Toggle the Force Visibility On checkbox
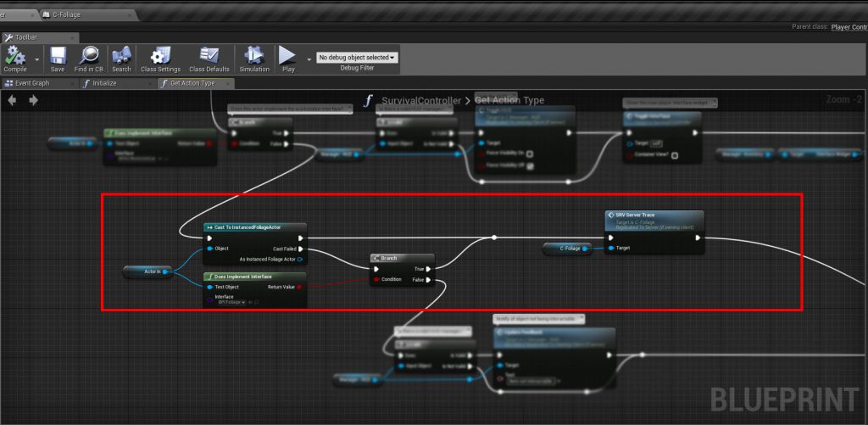This screenshot has height=425, width=868. tap(530, 154)
